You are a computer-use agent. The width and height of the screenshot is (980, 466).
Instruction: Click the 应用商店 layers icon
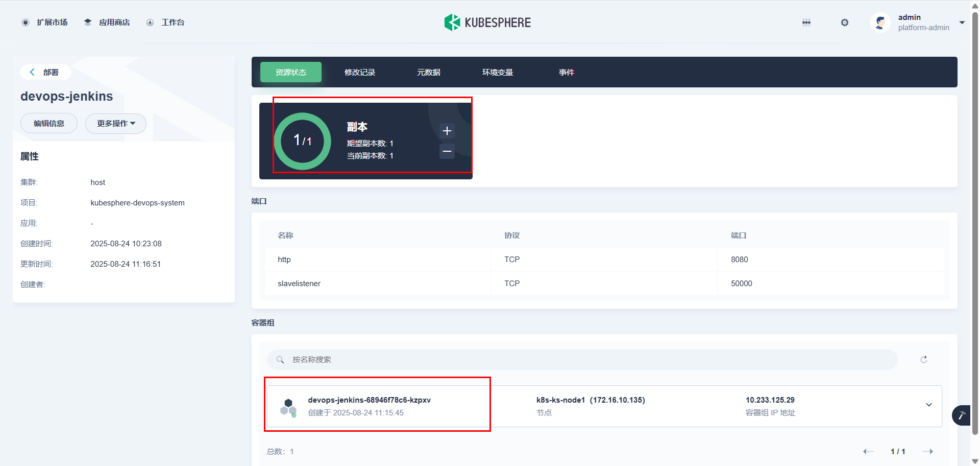[x=88, y=22]
